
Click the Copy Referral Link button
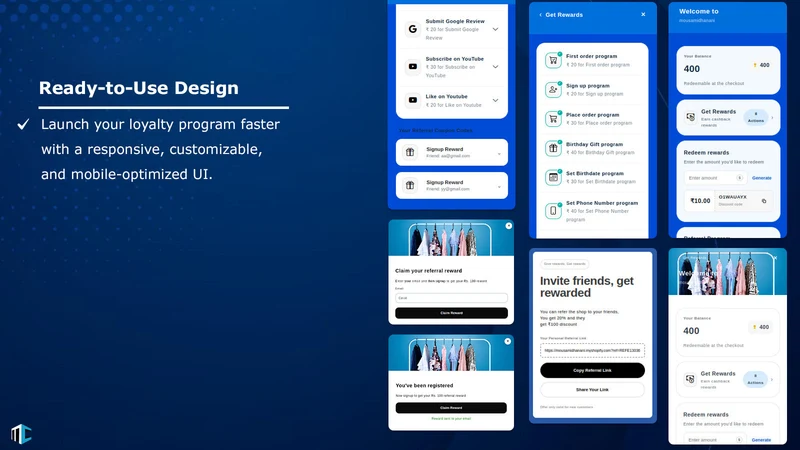point(592,370)
